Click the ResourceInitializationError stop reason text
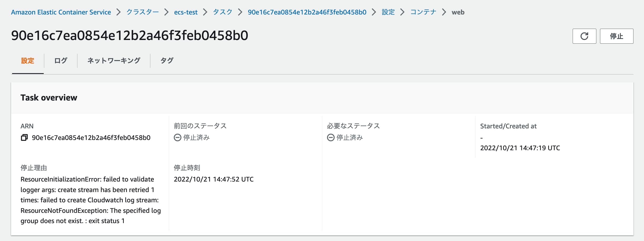Screen dimensions: 644x241 coord(91,200)
